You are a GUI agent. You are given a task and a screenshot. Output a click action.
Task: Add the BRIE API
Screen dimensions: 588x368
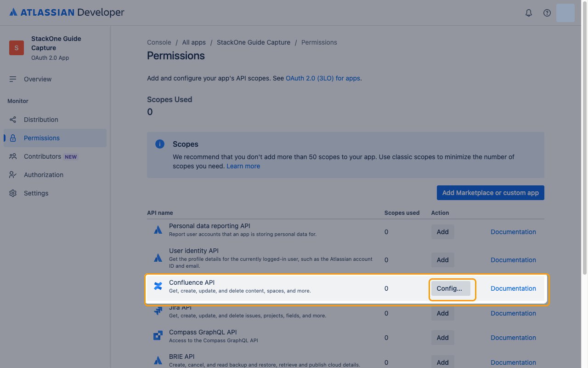(x=442, y=362)
